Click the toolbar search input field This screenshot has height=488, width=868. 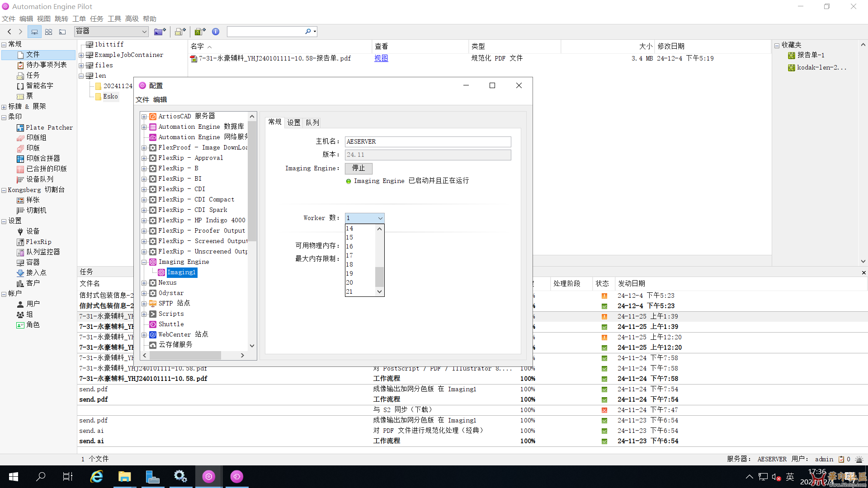click(x=266, y=31)
